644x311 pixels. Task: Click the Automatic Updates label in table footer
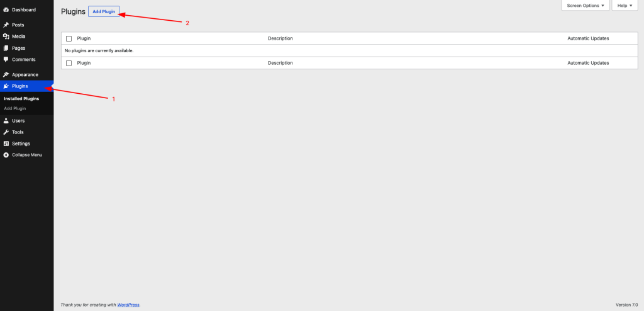click(x=588, y=63)
